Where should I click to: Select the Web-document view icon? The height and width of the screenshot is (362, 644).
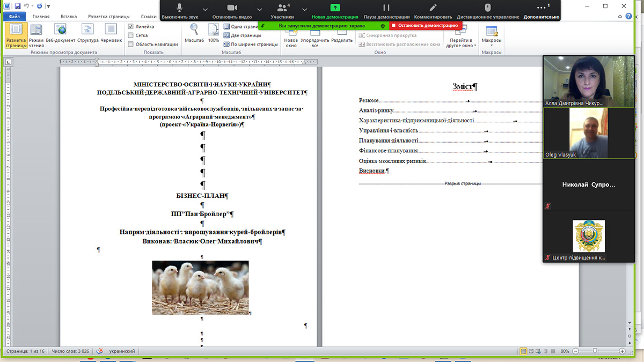point(61,34)
